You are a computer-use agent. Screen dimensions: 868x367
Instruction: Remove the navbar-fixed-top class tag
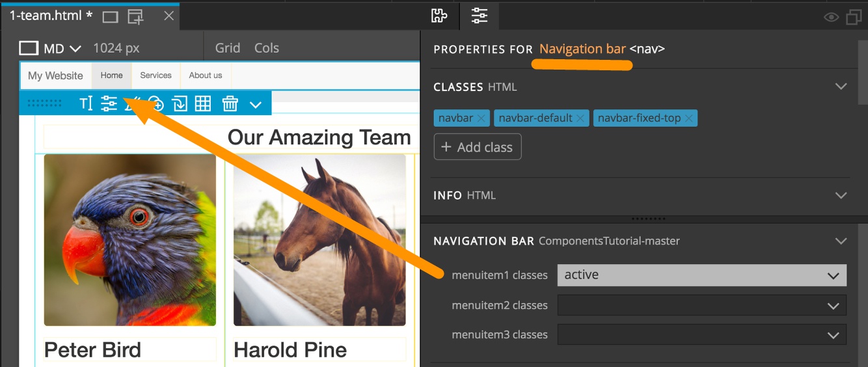688,118
